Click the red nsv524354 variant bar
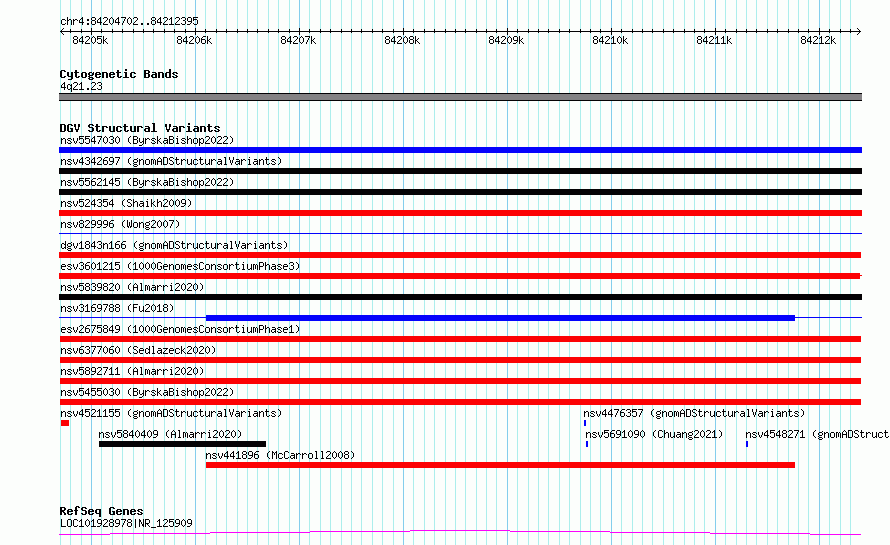 pyautogui.click(x=460, y=213)
